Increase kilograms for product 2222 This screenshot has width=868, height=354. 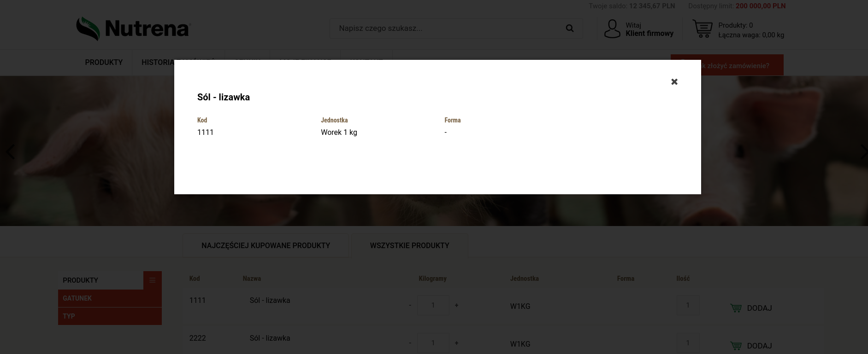(456, 343)
